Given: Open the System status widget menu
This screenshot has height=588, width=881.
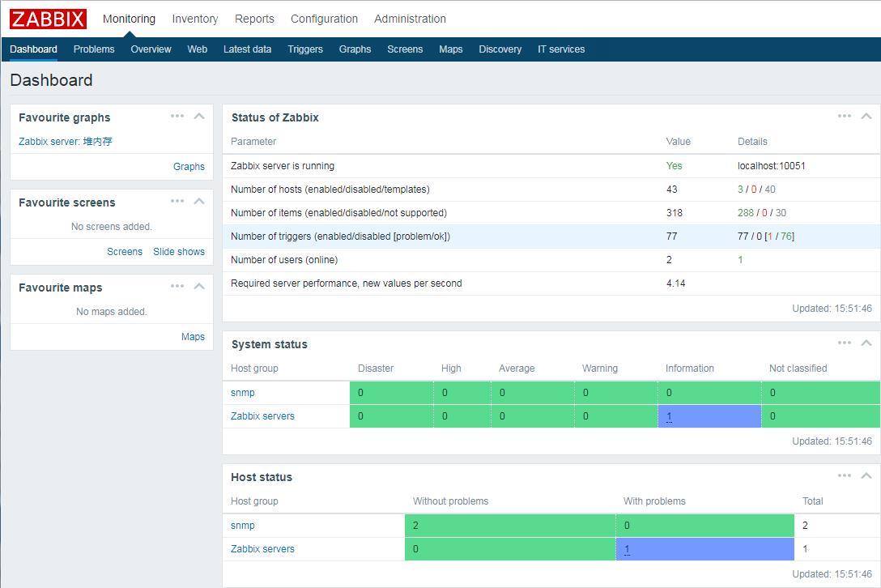Looking at the screenshot, I should click(x=844, y=343).
